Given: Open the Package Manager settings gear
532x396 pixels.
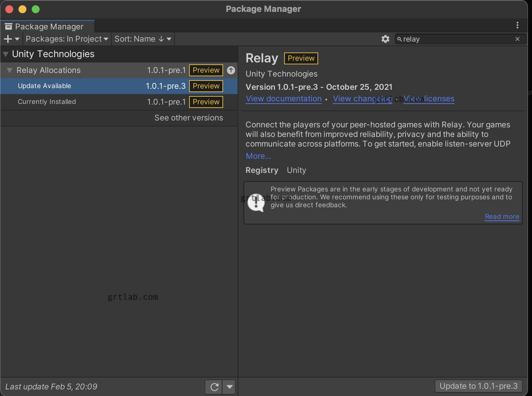Looking at the screenshot, I should coord(385,39).
